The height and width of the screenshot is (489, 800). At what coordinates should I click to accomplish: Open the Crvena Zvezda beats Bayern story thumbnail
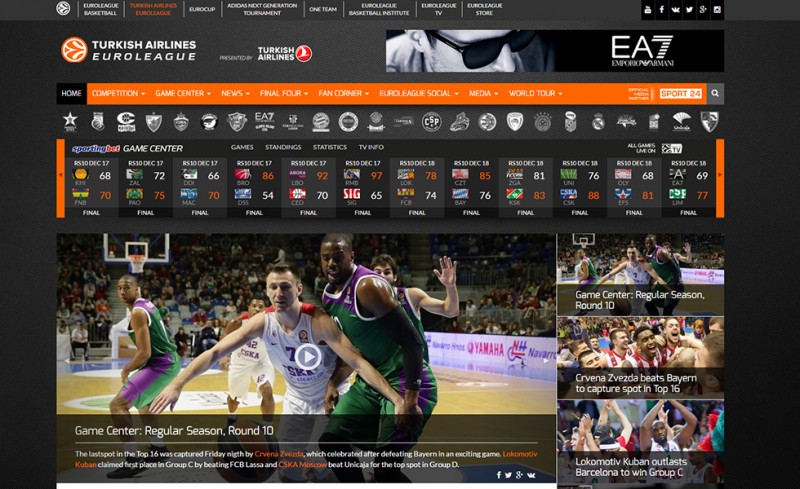click(640, 358)
